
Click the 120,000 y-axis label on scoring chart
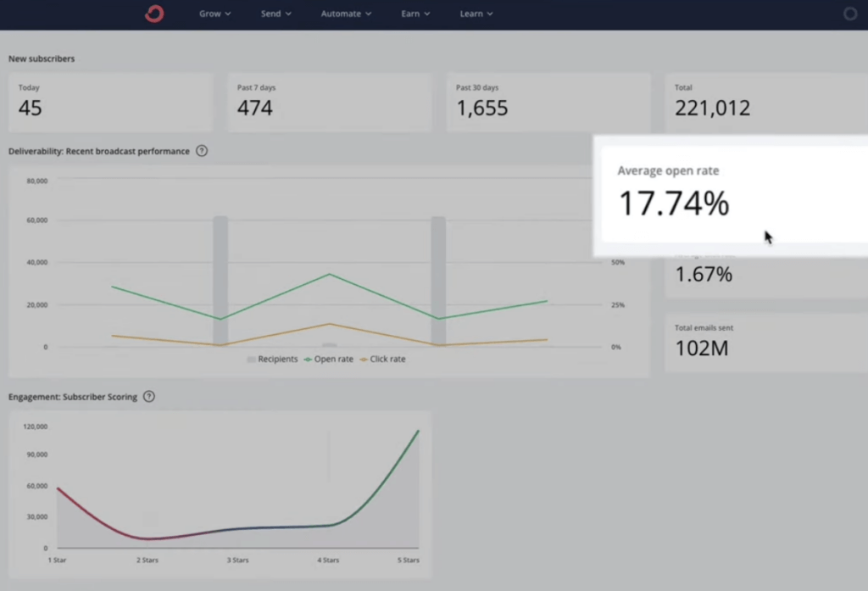(x=36, y=427)
